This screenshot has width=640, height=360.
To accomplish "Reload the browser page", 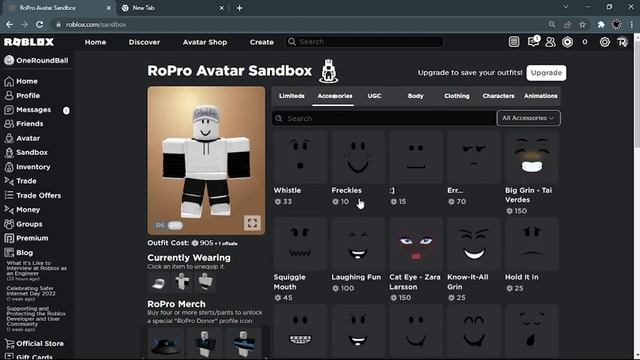I will (x=40, y=24).
